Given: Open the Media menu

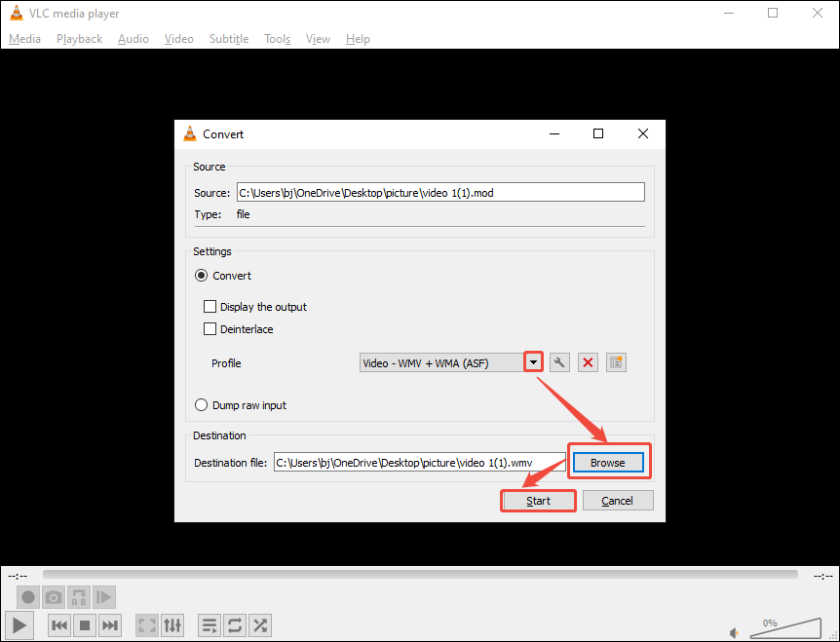Looking at the screenshot, I should [24, 39].
